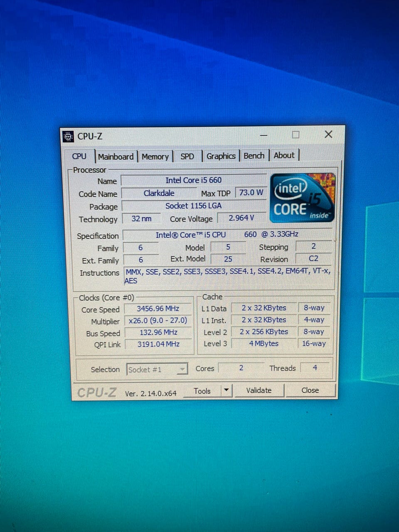Click the Bus Speed value '132.96 MHz'
399x532 pixels.
click(x=158, y=332)
